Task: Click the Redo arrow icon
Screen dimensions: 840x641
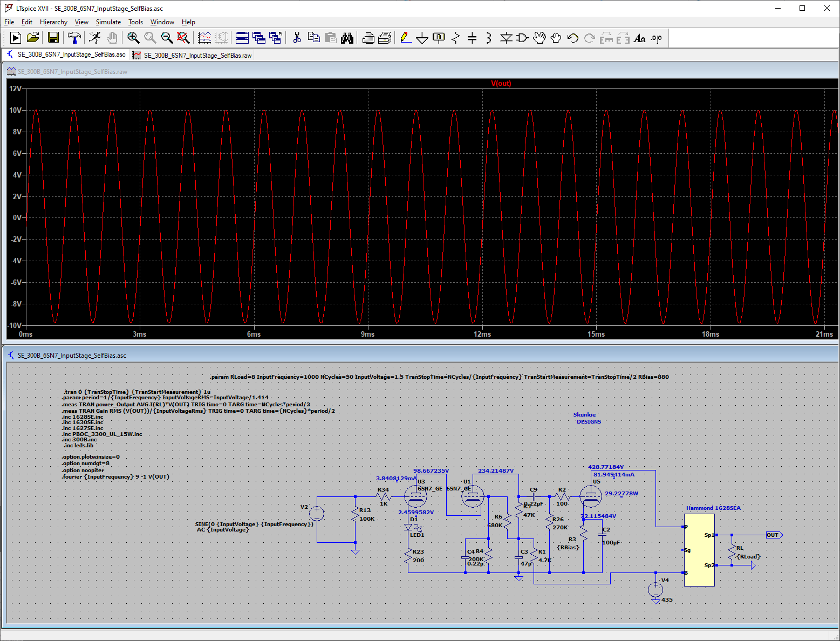Action: (589, 38)
